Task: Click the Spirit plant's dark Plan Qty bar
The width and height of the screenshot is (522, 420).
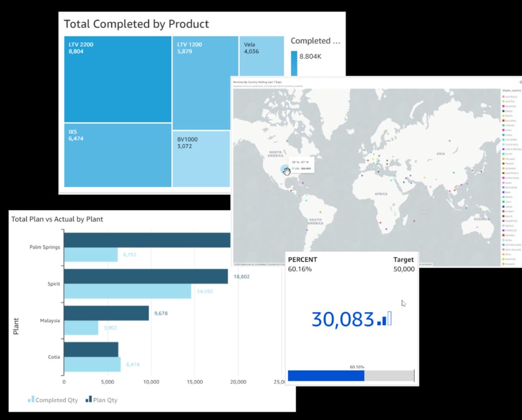Action: pos(146,276)
